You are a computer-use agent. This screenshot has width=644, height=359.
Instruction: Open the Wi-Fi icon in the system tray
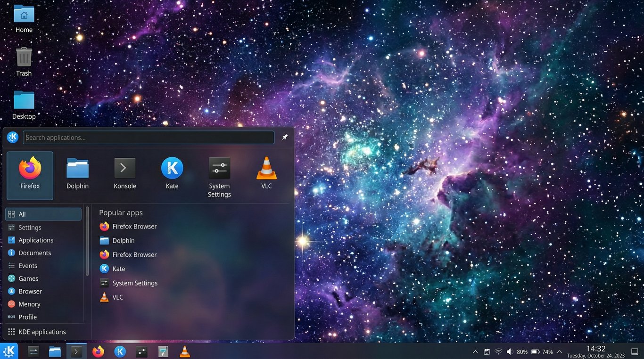tap(498, 351)
